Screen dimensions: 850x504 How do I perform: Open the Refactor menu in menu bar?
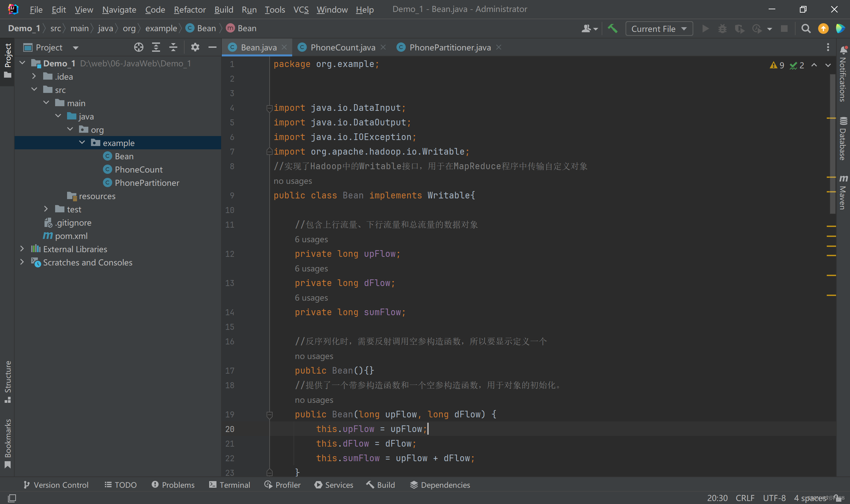pyautogui.click(x=189, y=8)
